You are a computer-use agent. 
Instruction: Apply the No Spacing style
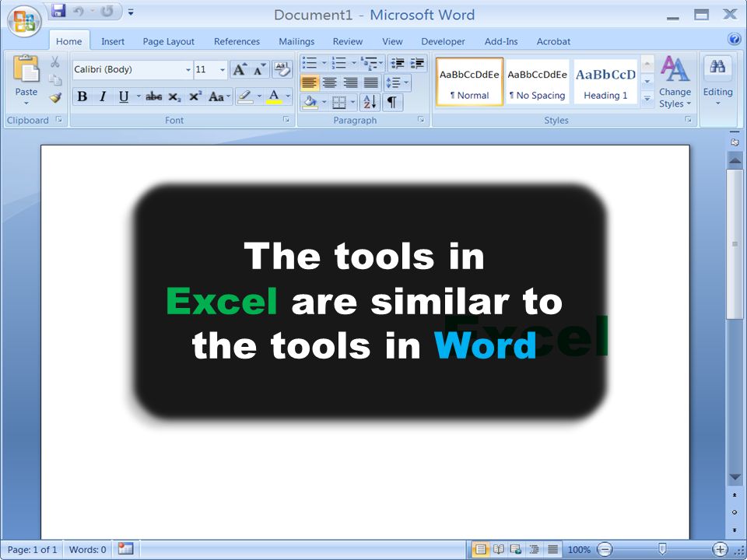pyautogui.click(x=538, y=82)
